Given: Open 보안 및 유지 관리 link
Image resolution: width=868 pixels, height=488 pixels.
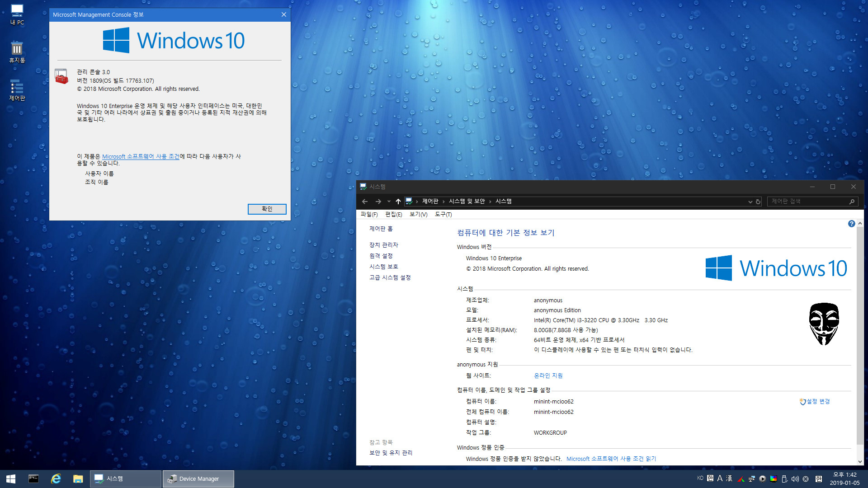Looking at the screenshot, I should (x=391, y=453).
